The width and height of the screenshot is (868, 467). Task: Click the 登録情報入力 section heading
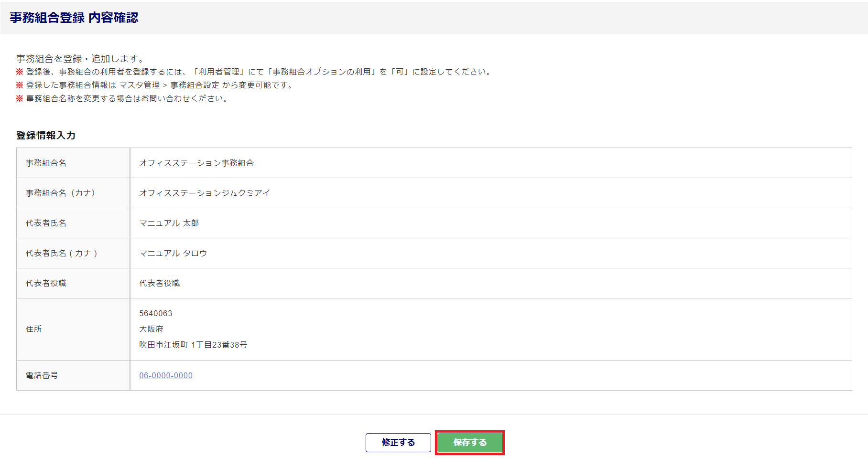point(46,136)
